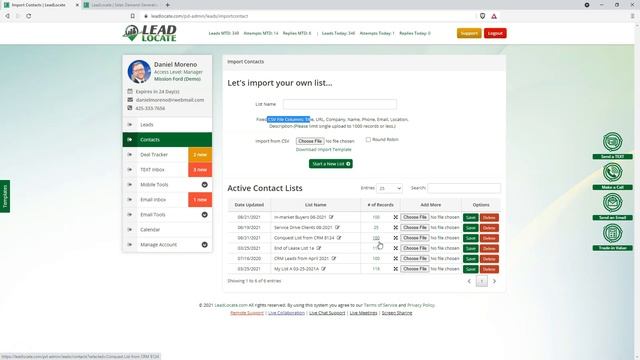
Task: Go back with the browser back arrow
Action: [x=7, y=16]
